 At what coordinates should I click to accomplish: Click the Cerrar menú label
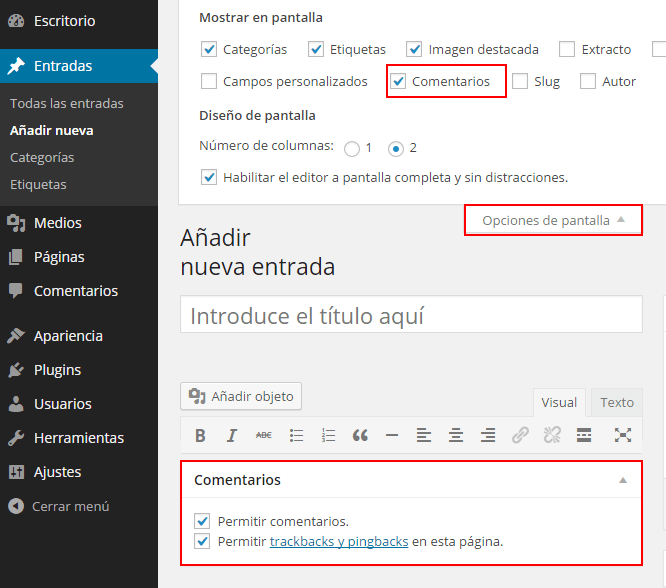pos(71,506)
